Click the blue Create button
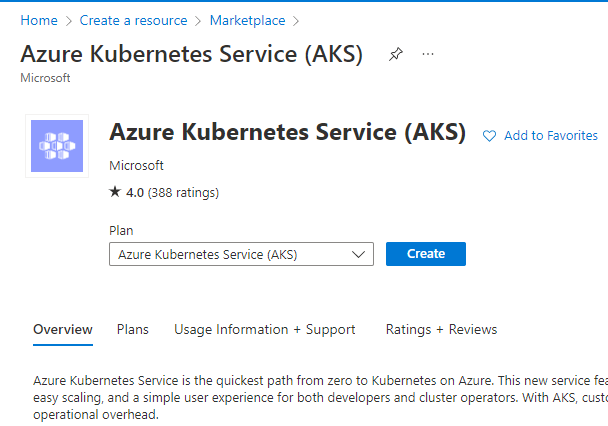The image size is (608, 426). click(x=426, y=254)
